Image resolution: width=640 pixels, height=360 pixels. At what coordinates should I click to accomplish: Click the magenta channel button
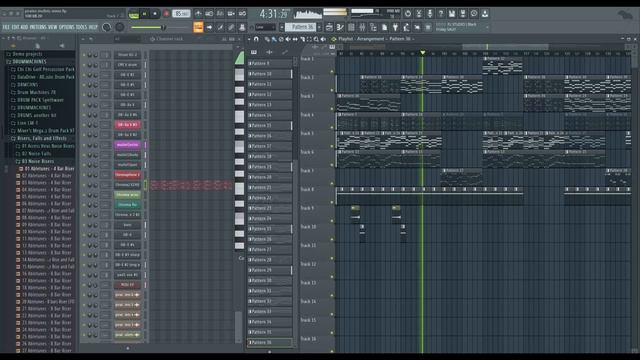[127, 145]
